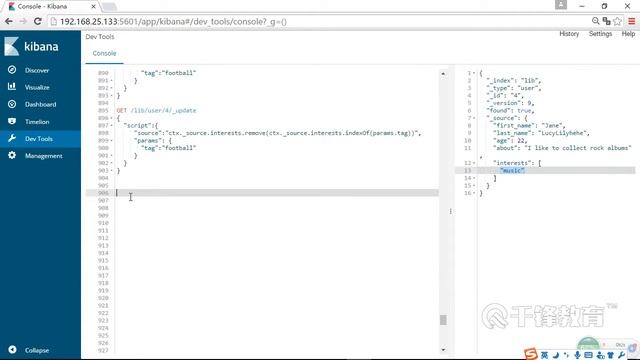Screen dimensions: 640x360
Task: Open the Dev Tools section
Action: [x=39, y=139]
